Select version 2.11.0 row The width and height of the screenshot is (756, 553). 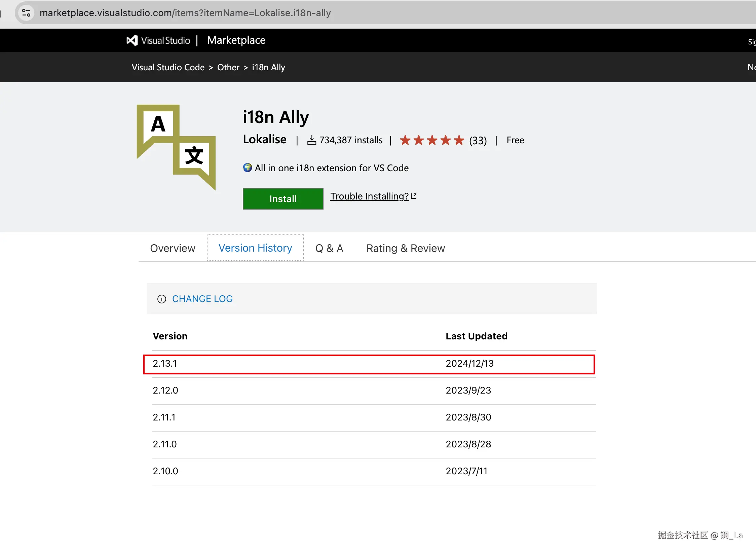[x=374, y=444]
